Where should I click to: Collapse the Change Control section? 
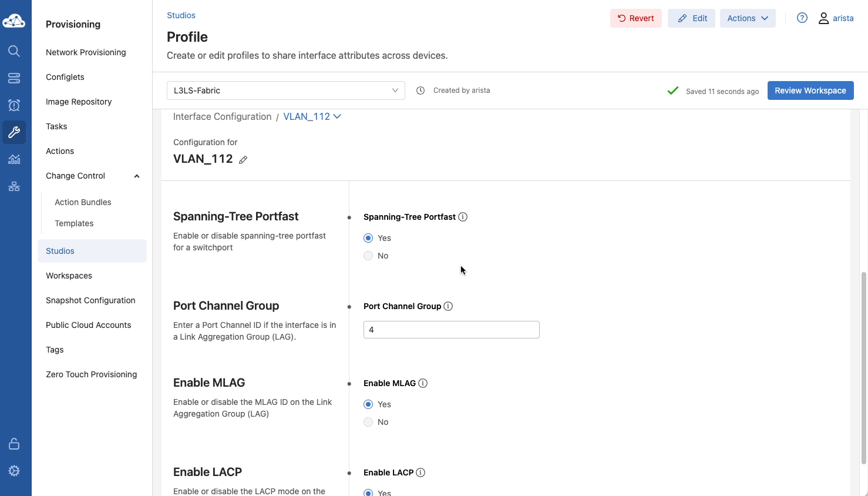[x=136, y=176]
